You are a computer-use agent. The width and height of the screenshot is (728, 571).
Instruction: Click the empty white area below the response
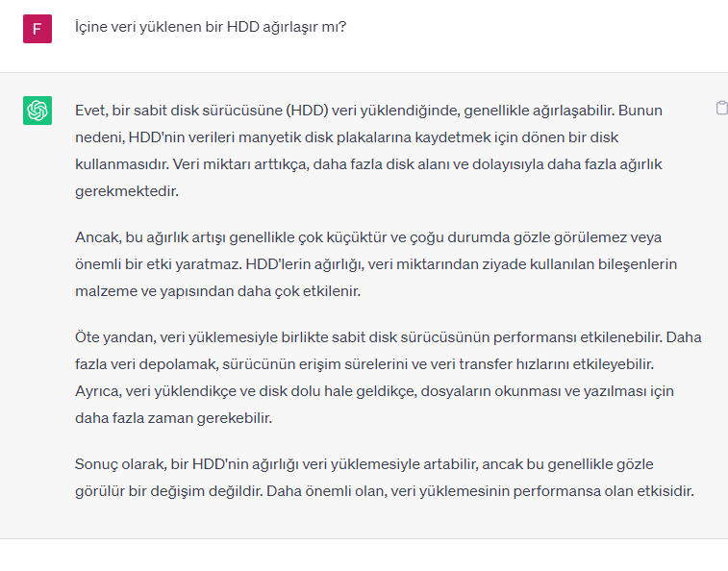(x=365, y=555)
